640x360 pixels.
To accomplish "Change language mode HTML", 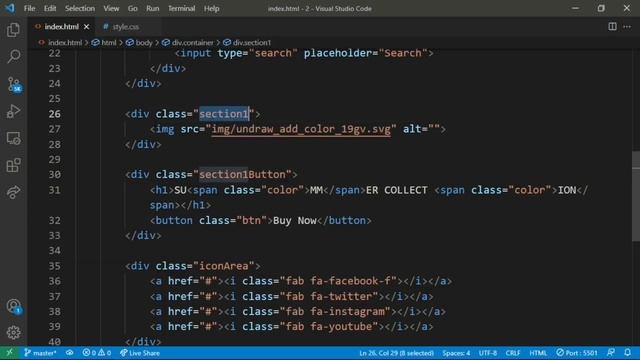I will pyautogui.click(x=538, y=353).
